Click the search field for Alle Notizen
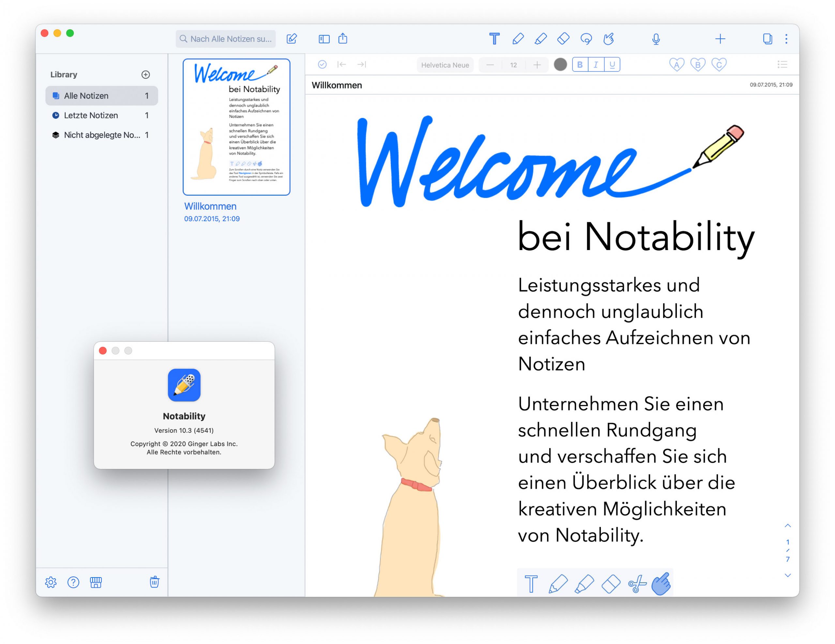The height and width of the screenshot is (644, 835). click(226, 38)
